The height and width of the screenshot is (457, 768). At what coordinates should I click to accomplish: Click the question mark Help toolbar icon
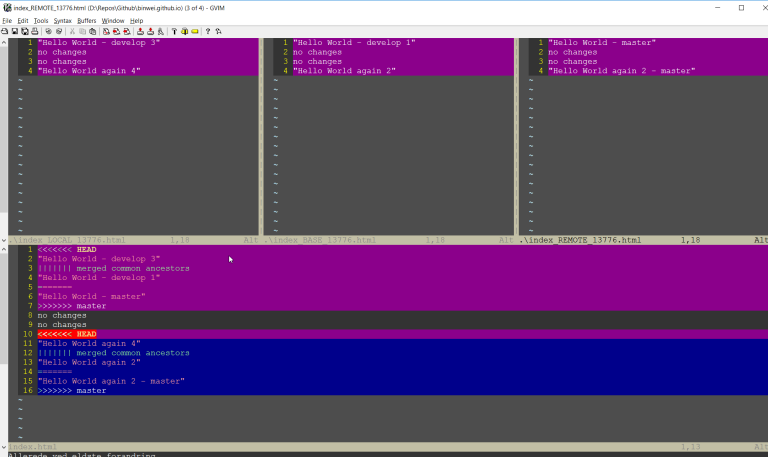click(207, 31)
